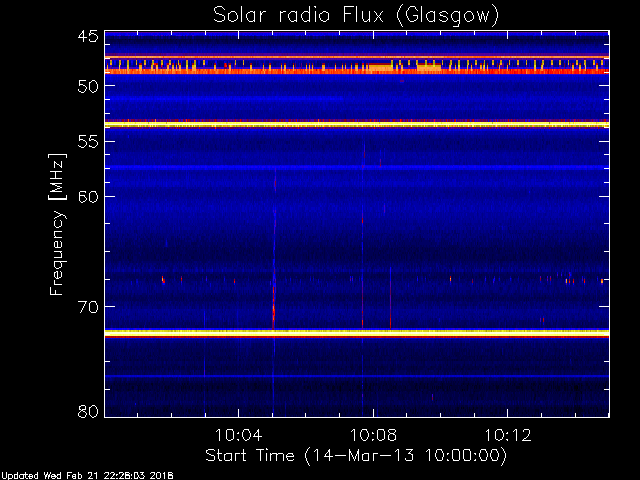Click the "Frequency [MHz]" axis label
640x480 pixels.
click(x=57, y=224)
